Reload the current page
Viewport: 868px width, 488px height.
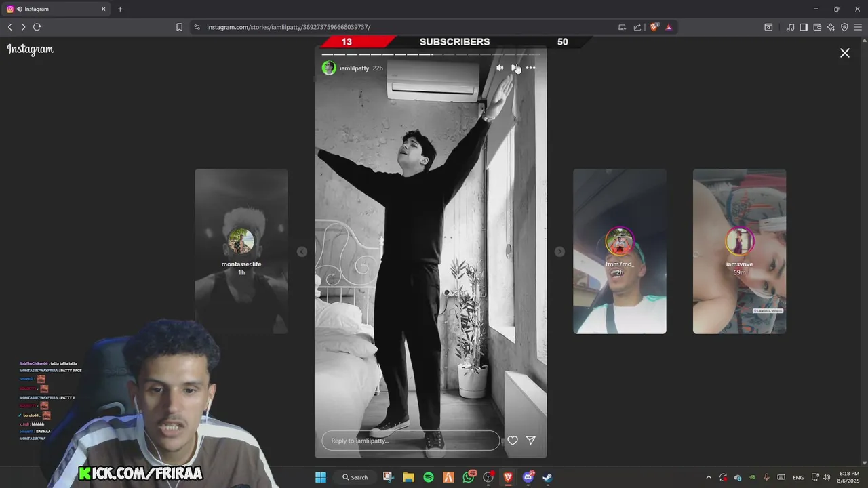37,27
